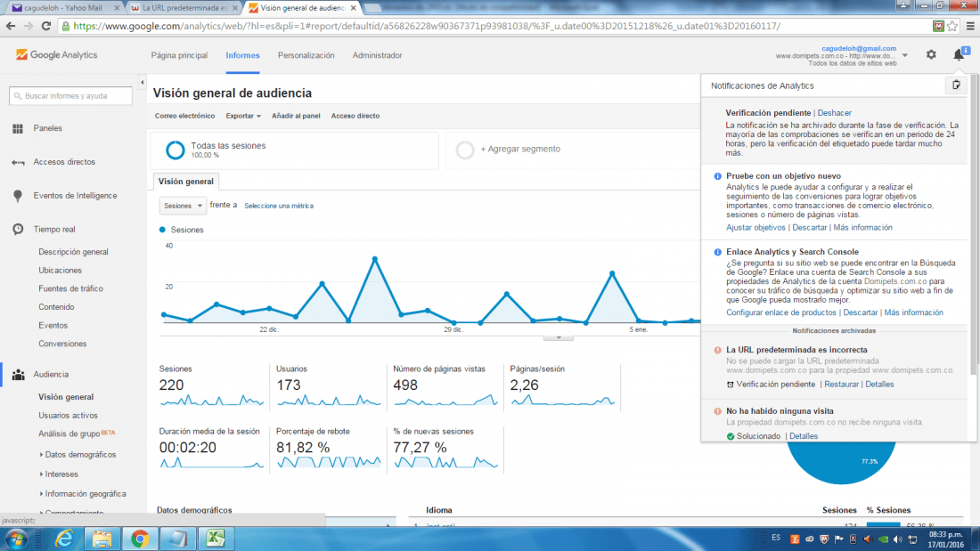Open the Página principal tab
This screenshot has width=980, height=551.
179,55
